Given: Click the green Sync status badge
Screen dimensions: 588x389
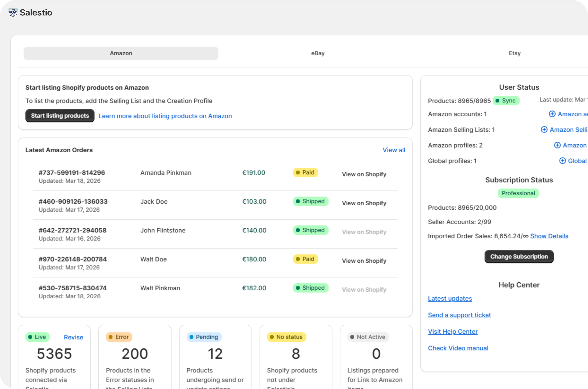Looking at the screenshot, I should pos(506,101).
